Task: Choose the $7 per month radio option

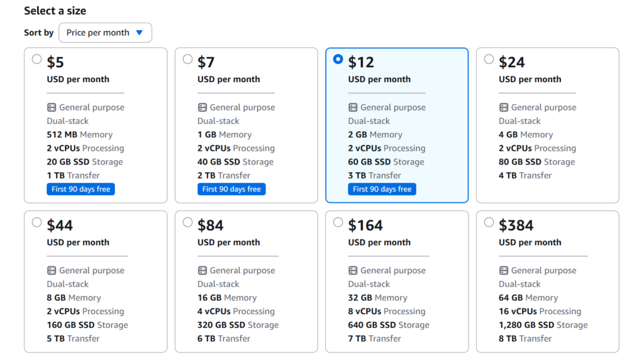Action: coord(187,60)
